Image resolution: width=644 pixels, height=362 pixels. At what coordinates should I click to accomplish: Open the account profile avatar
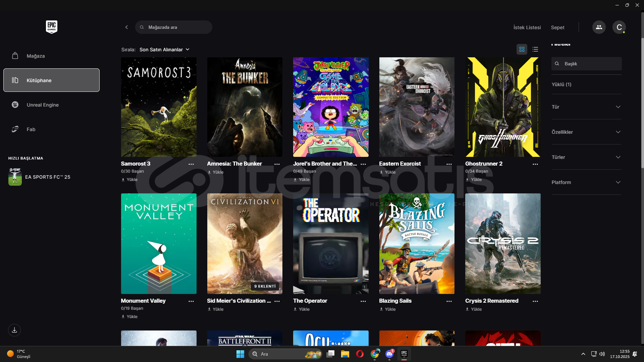[619, 27]
